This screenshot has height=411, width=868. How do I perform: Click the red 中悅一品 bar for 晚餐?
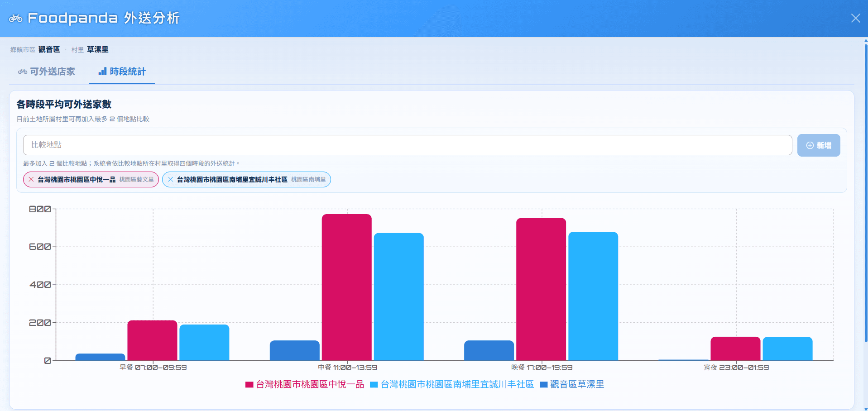coord(541,289)
